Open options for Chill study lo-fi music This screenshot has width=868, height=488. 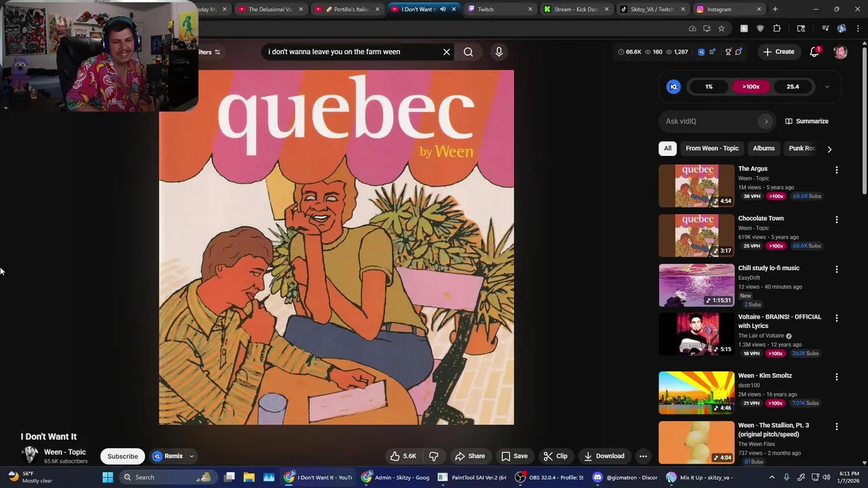click(x=836, y=269)
